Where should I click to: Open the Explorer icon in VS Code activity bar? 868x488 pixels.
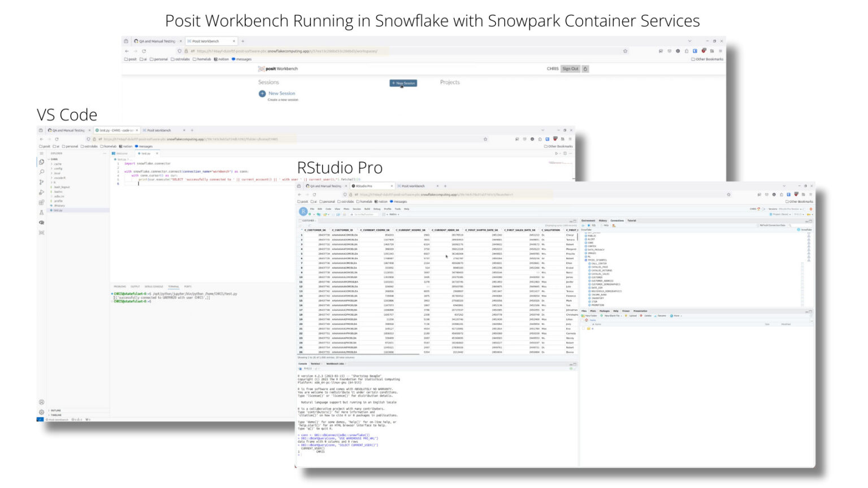pyautogui.click(x=42, y=162)
